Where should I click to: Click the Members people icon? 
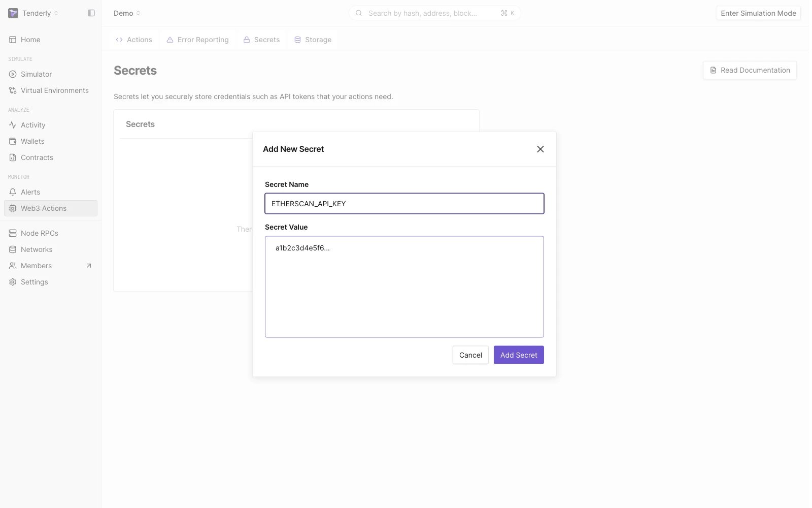[13, 266]
